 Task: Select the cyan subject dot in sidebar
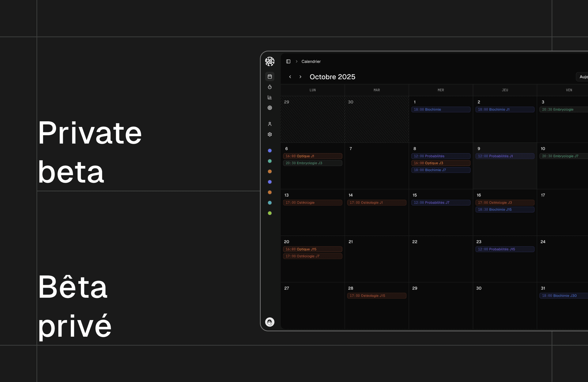[x=269, y=203]
